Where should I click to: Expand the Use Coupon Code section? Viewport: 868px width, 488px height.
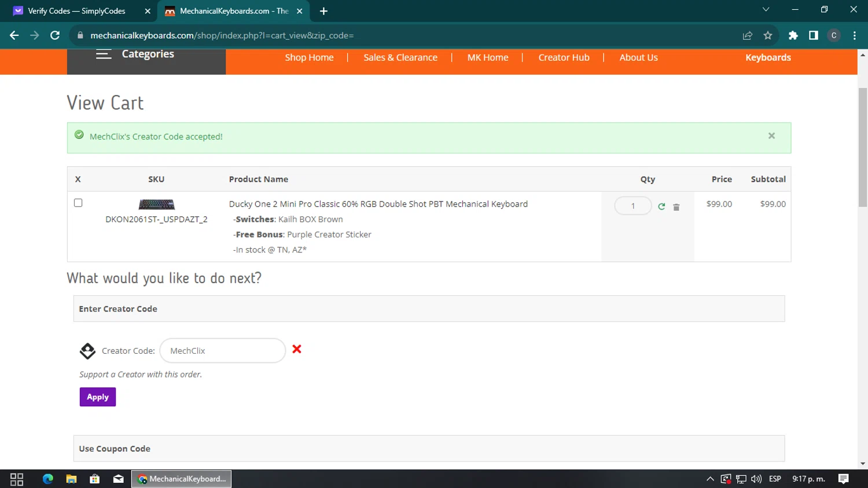pyautogui.click(x=429, y=449)
